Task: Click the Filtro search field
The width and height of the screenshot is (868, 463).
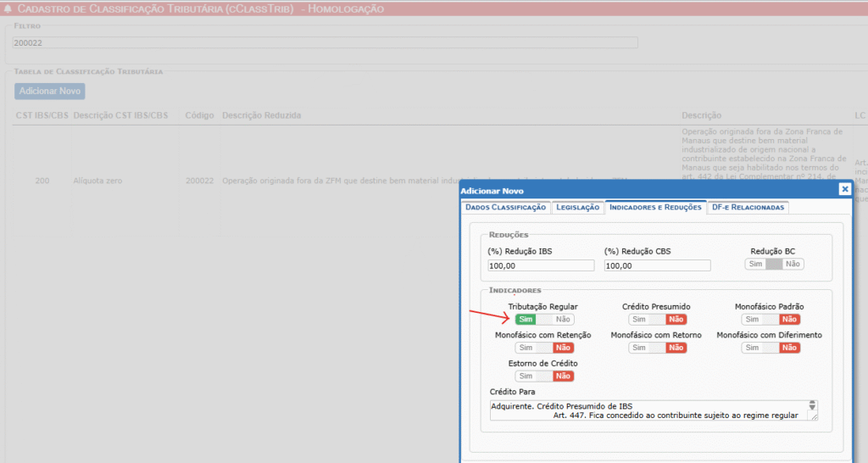Action: (x=325, y=42)
